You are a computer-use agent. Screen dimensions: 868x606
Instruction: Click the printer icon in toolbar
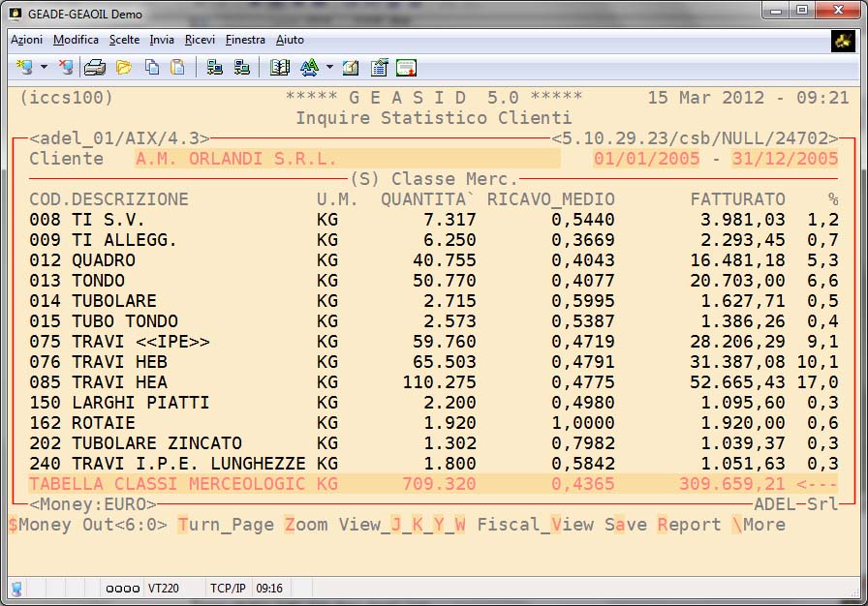[94, 68]
